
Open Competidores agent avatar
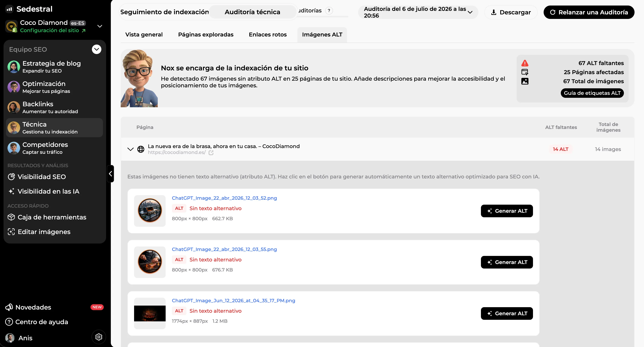coord(14,148)
